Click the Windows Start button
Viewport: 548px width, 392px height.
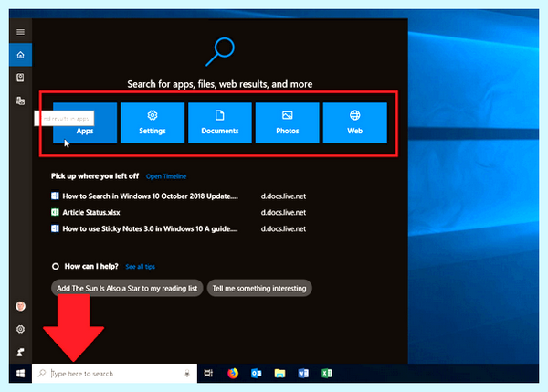point(20,374)
